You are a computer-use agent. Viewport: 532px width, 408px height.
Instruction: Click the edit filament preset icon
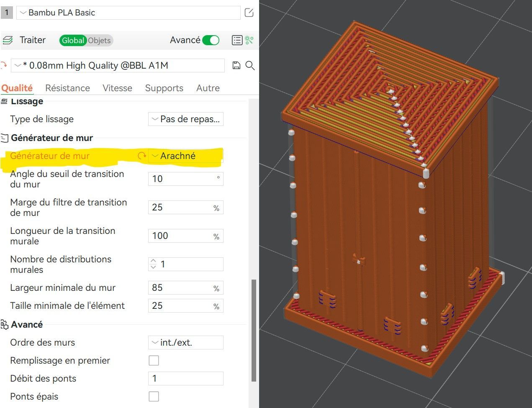(x=249, y=13)
